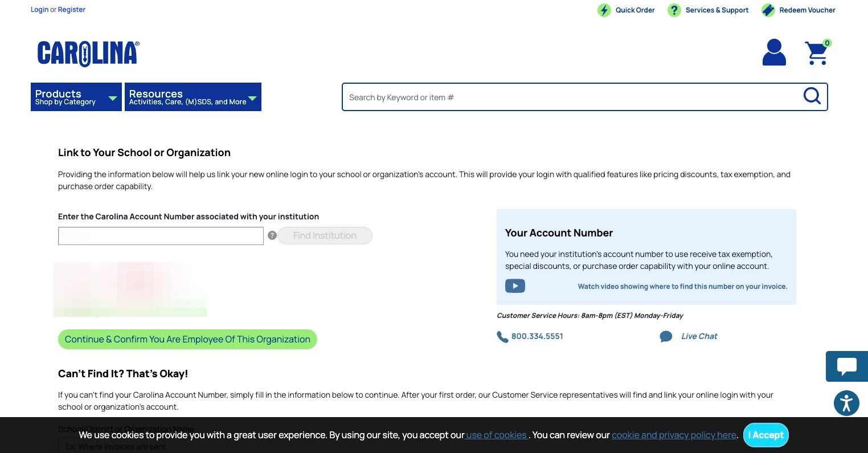Image resolution: width=868 pixels, height=453 pixels.
Task: Open the Services & Support link
Action: (x=717, y=10)
